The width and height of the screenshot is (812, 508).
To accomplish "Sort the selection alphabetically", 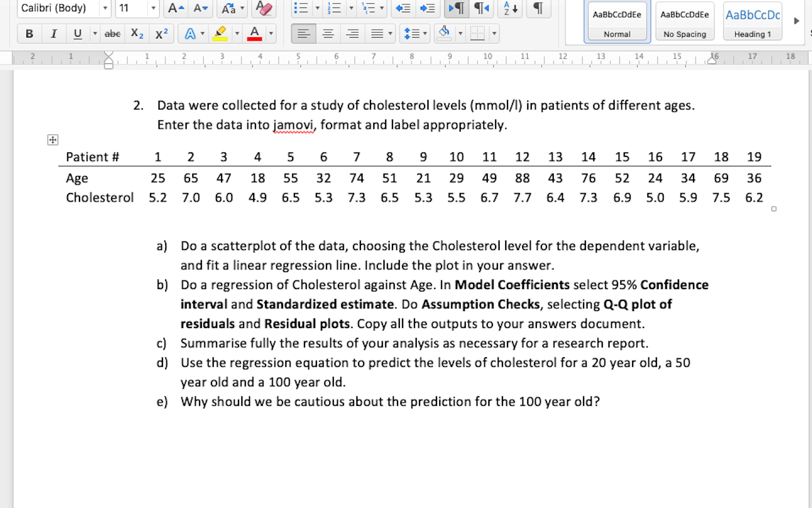I will point(511,8).
